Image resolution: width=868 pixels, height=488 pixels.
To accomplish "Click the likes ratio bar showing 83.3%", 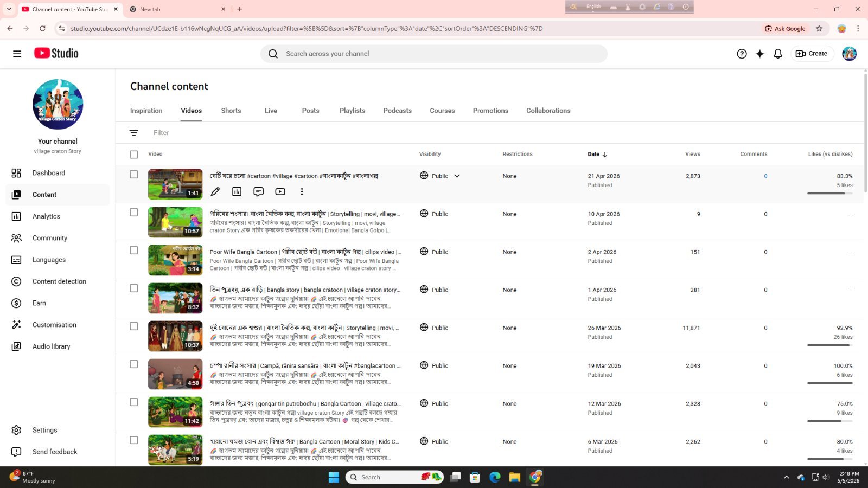I will [829, 194].
